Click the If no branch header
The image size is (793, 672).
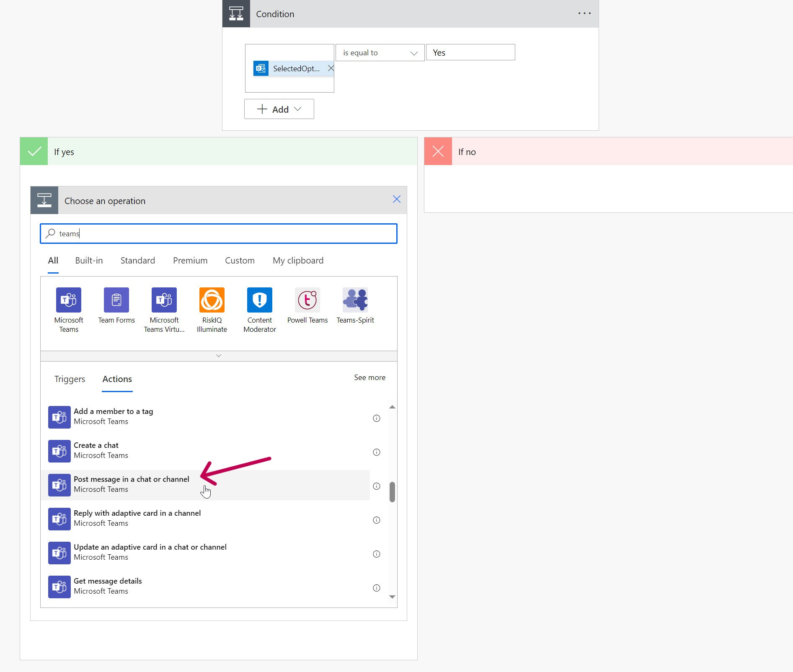(x=608, y=151)
